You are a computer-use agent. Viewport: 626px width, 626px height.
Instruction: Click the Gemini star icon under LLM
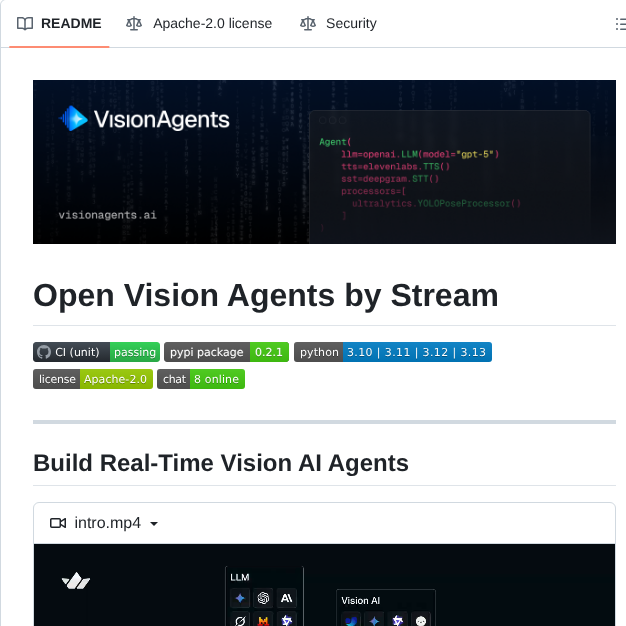click(240, 598)
